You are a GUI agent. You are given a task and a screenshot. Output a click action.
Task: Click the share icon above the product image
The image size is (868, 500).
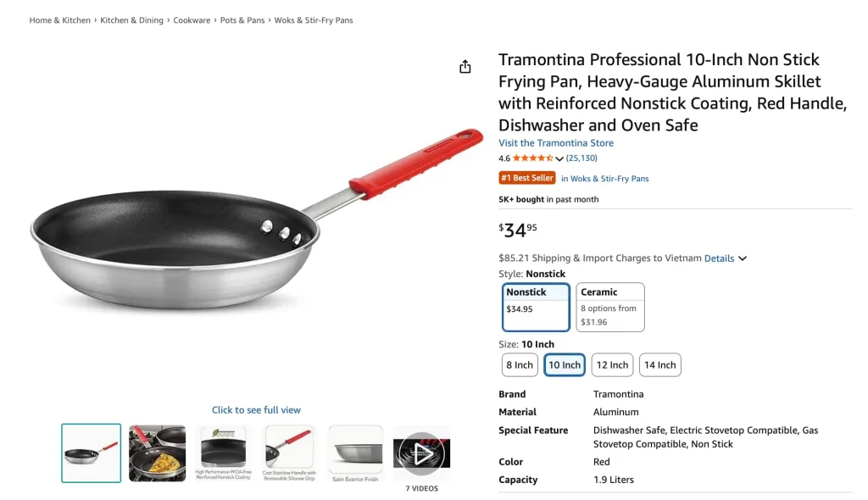[x=465, y=67]
